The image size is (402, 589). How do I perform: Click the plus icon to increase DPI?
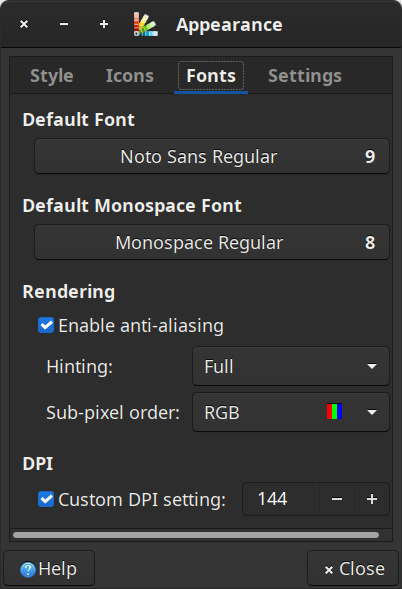click(372, 499)
